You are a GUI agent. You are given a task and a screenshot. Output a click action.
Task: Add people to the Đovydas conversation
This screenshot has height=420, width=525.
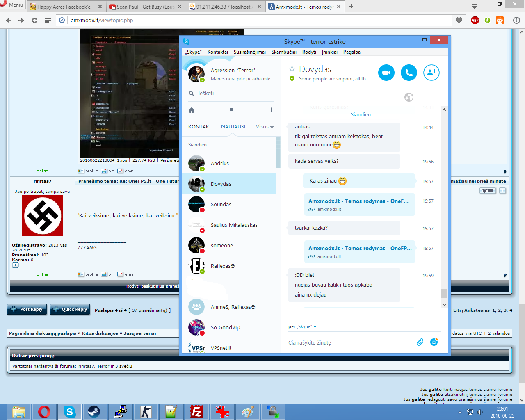point(431,73)
